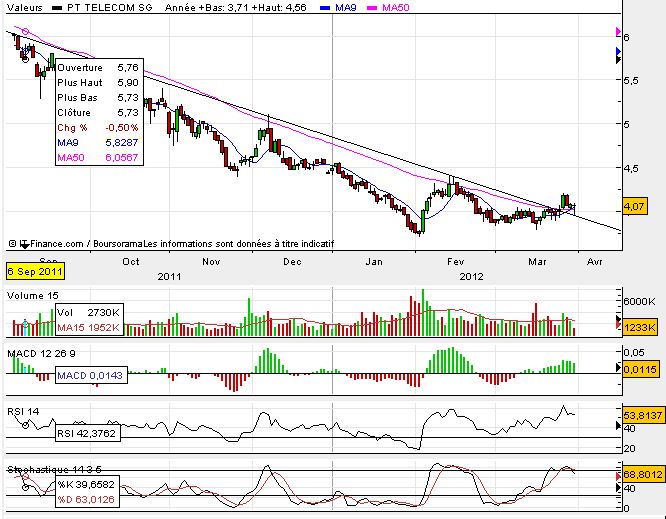Click the 'Avr' month label on time axis
Viewport: 666px width, 519px height.
(594, 262)
